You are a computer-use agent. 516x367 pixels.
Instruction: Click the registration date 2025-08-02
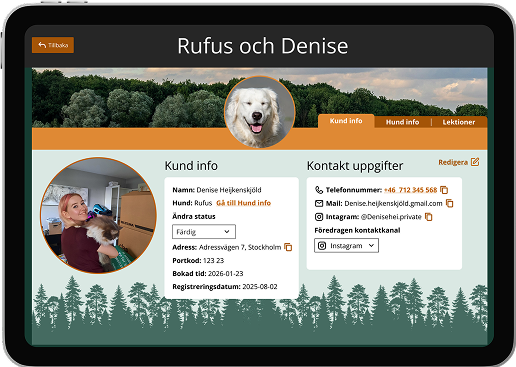pos(260,287)
